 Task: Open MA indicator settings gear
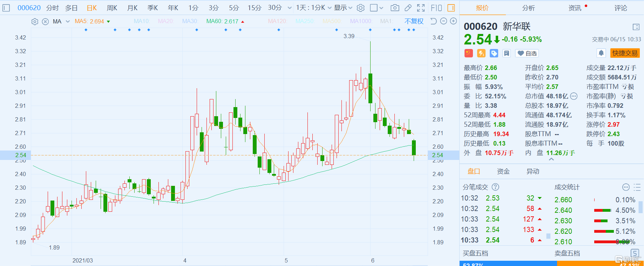click(35, 22)
